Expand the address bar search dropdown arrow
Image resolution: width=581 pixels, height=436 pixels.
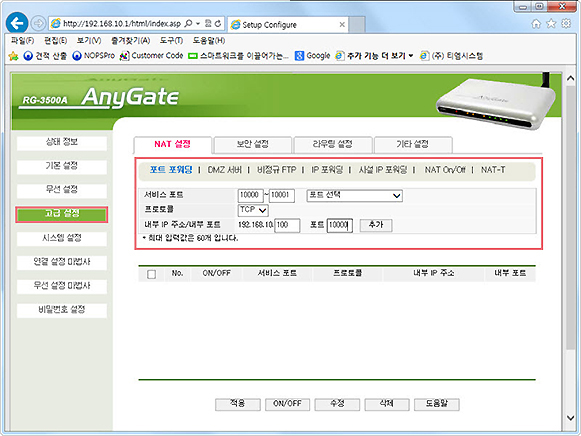tap(198, 24)
